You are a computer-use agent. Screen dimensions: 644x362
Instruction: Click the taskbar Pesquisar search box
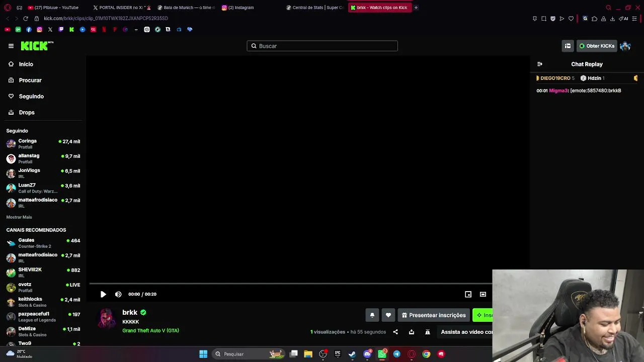[248, 354]
